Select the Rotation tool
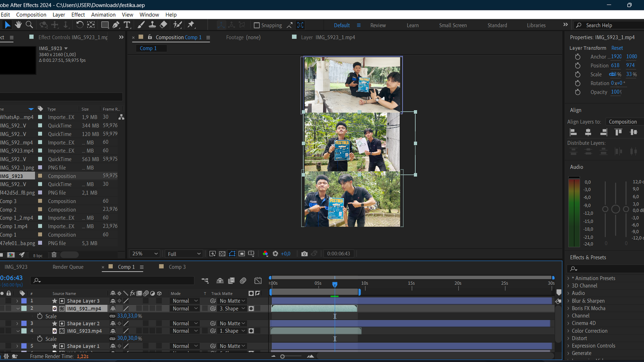This screenshot has width=644, height=362. click(80, 25)
